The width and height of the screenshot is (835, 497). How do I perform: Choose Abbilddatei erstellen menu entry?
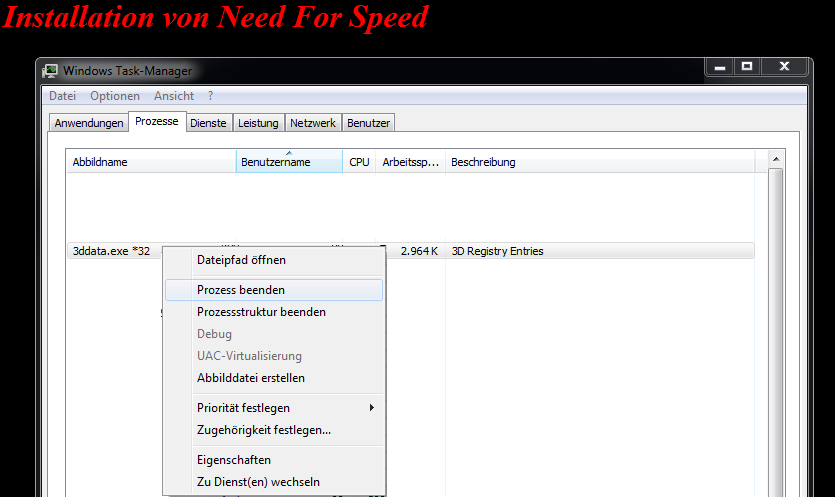click(x=251, y=378)
